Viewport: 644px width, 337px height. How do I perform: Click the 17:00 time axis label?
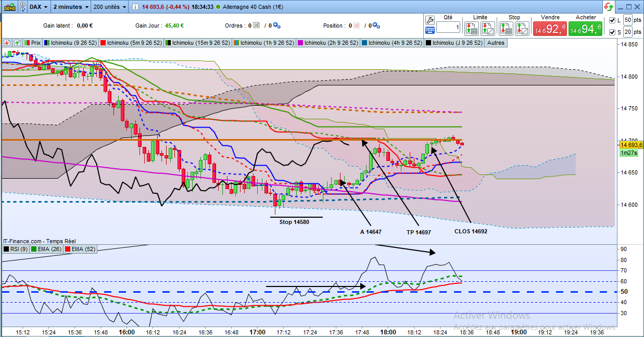[x=257, y=332]
